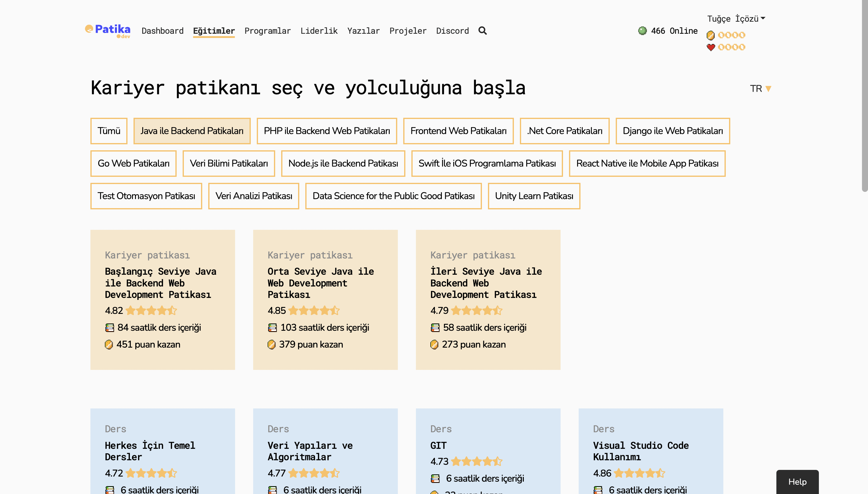The height and width of the screenshot is (494, 868).
Task: Click the coin icon beside 379 puan kazan
Action: click(x=271, y=344)
